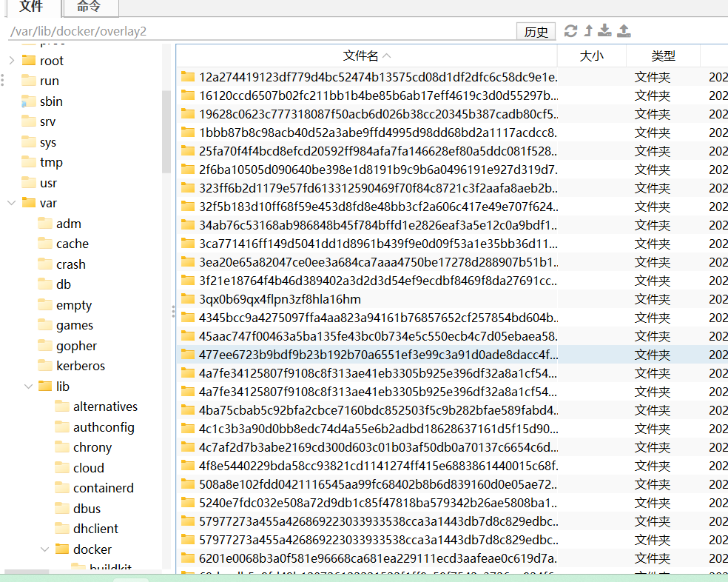Switch to the 命令 tab
The height and width of the screenshot is (582, 728).
pos(89,7)
